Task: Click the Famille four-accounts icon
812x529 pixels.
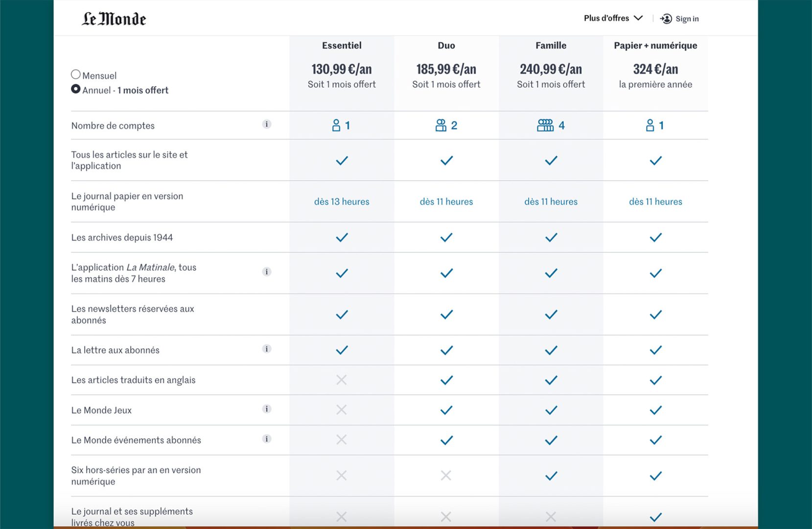Action: pos(545,125)
